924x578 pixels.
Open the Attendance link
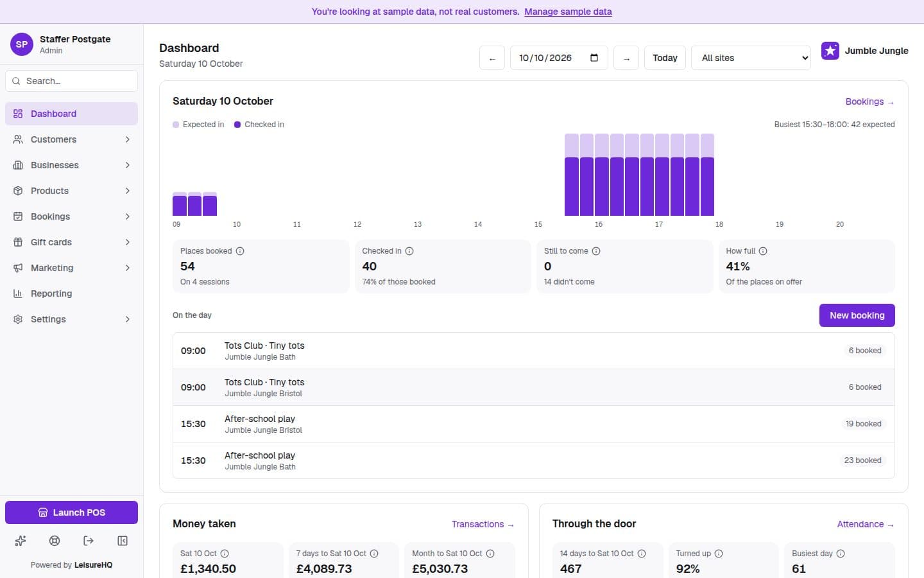coord(866,524)
